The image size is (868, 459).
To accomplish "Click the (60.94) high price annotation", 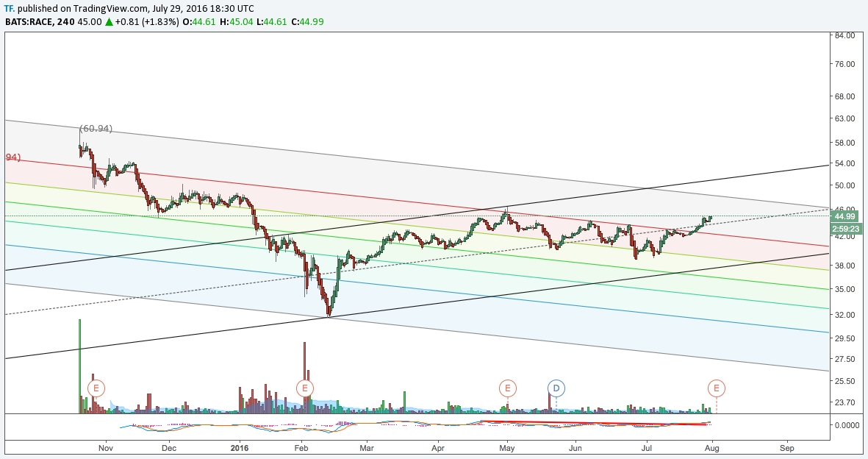I will [x=96, y=129].
